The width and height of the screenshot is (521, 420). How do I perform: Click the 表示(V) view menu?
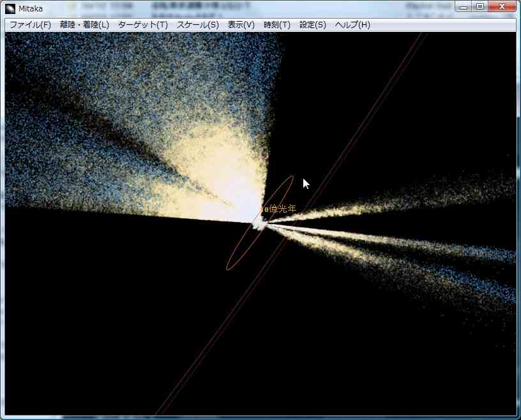[241, 25]
